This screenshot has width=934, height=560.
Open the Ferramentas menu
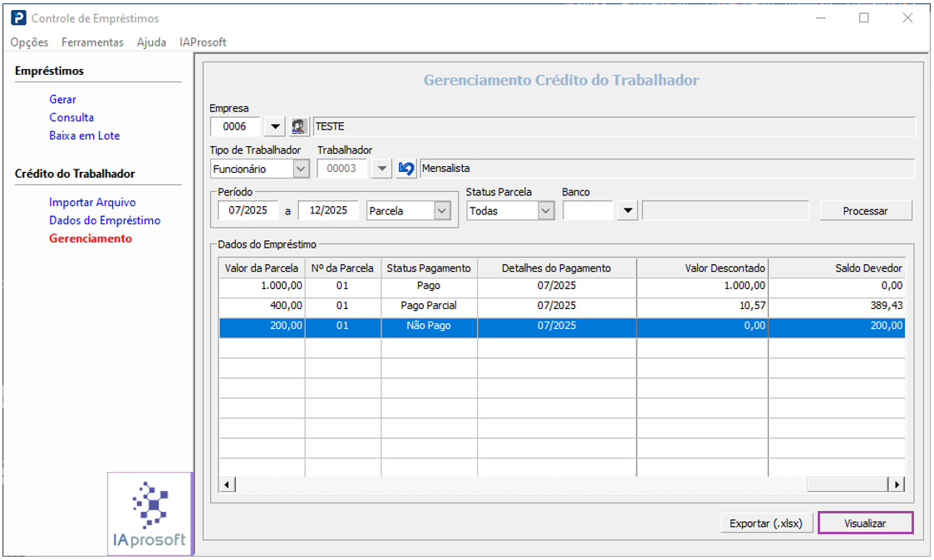[92, 42]
